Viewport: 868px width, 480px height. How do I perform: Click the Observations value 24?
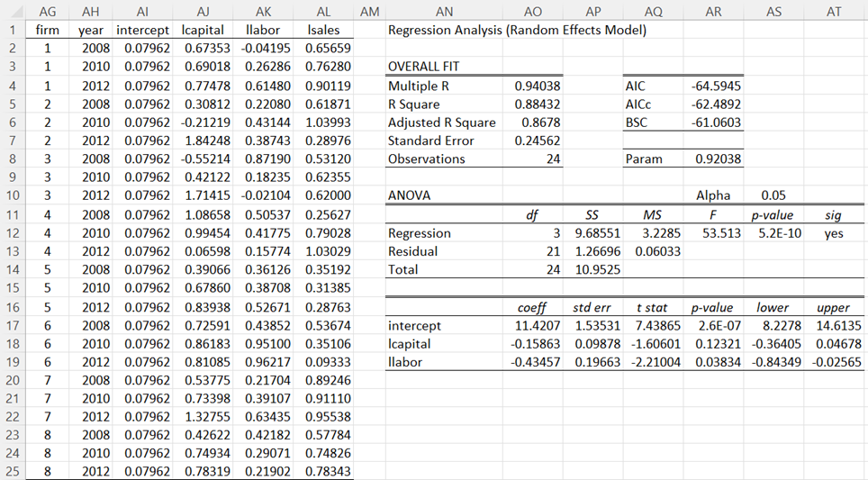(x=553, y=158)
